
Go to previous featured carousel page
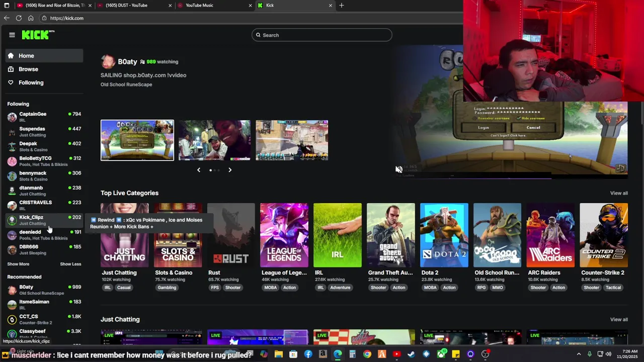tap(199, 170)
